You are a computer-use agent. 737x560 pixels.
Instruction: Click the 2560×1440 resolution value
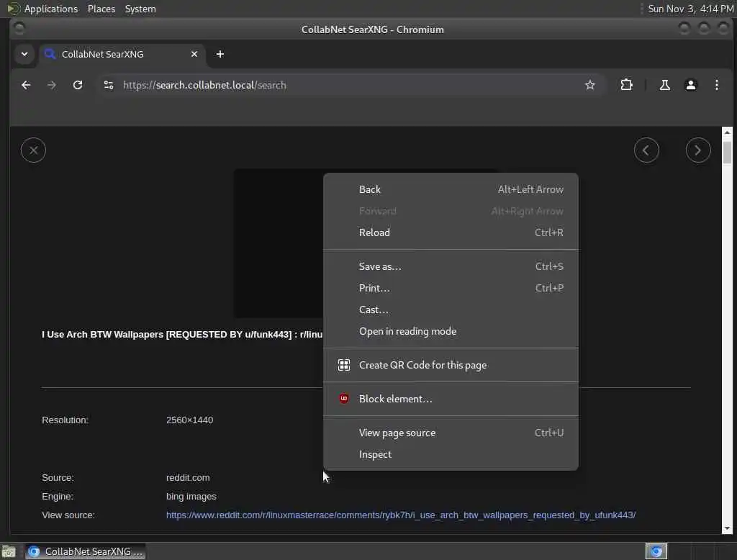click(189, 420)
